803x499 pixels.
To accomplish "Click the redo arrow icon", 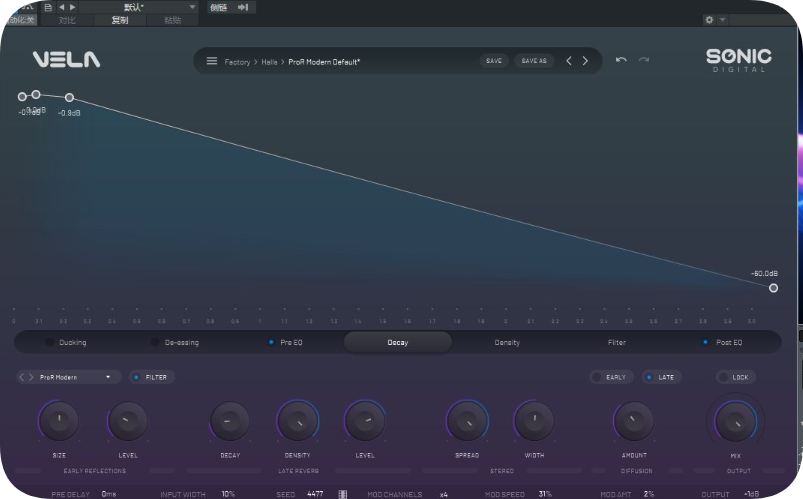I will tap(644, 60).
